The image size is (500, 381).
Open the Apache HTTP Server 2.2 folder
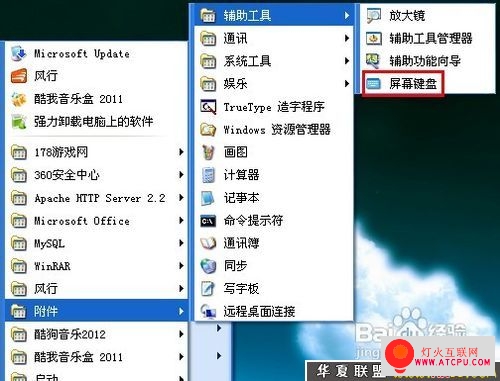tap(97, 198)
